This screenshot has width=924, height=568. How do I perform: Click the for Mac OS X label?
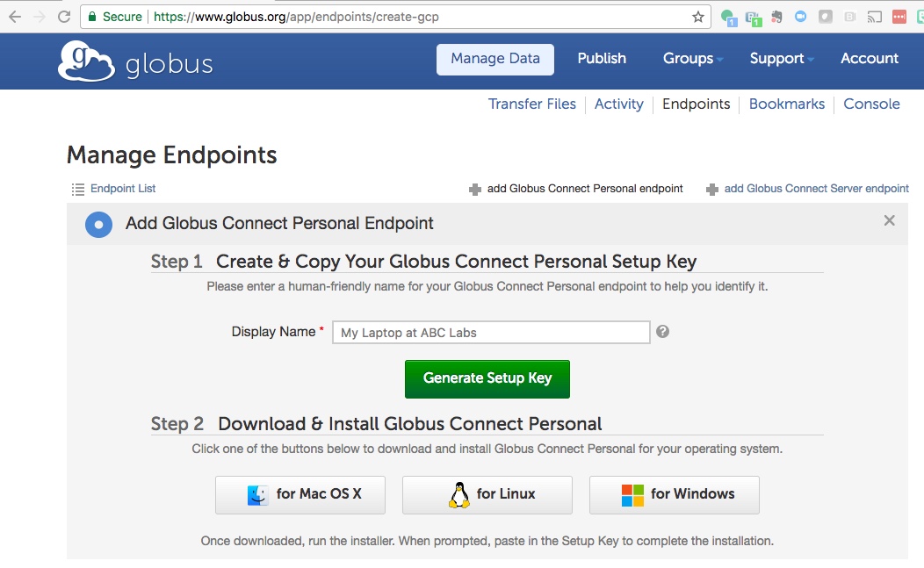tap(319, 493)
